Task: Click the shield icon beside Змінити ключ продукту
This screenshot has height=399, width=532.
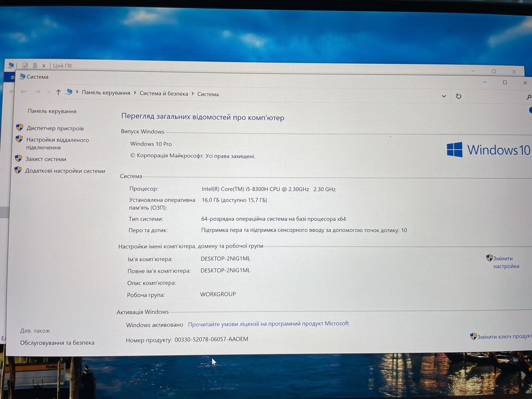Action: 473,336
